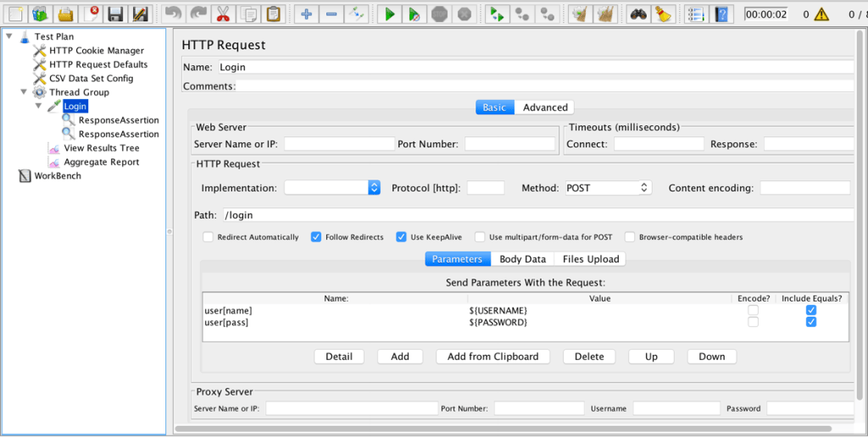Screen dimensions: 868x437
Task: Shut down test with X octagon icon
Action: (x=464, y=14)
